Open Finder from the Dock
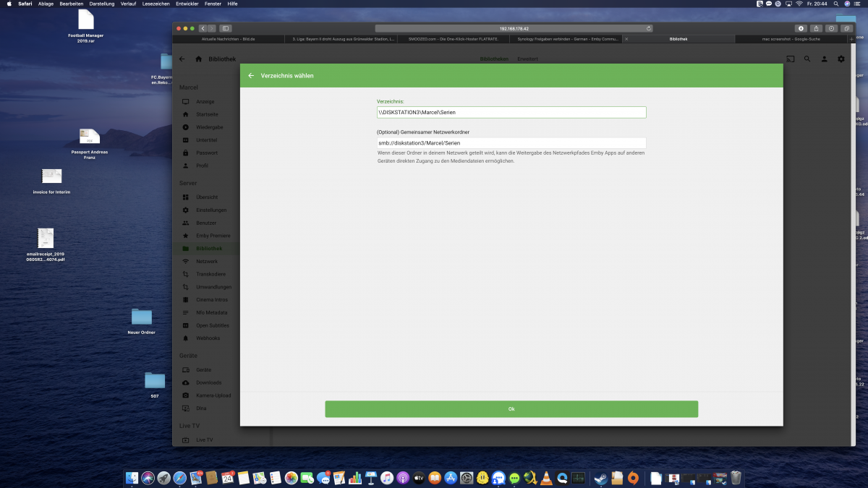The image size is (868, 488). pyautogui.click(x=132, y=478)
